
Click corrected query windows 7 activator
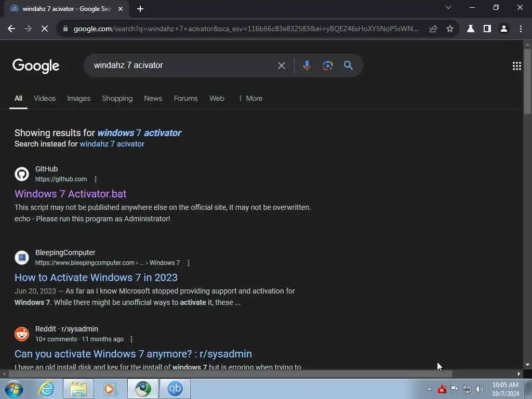pos(139,132)
